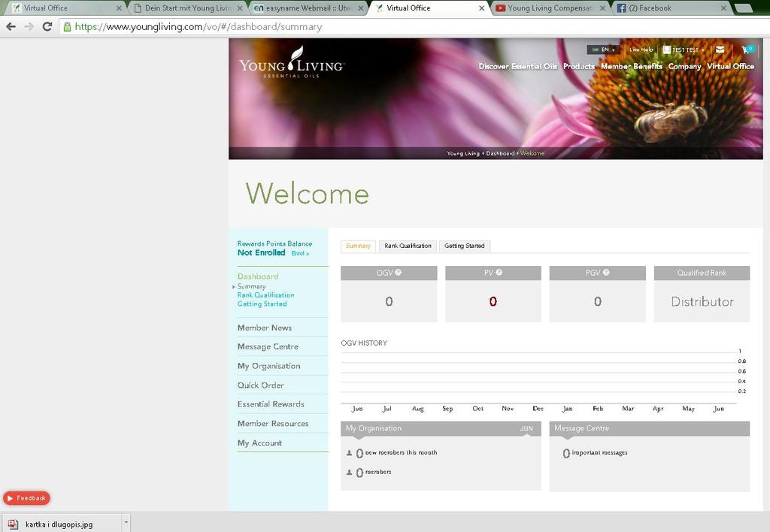Click the Enrol link under Rewards Points
Screen dimensions: 770x532
coord(300,253)
